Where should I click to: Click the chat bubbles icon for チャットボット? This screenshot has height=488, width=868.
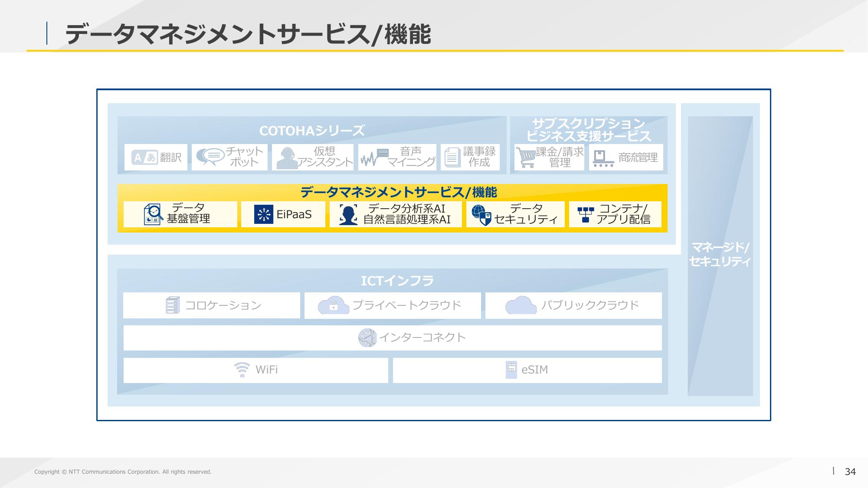[x=210, y=157]
